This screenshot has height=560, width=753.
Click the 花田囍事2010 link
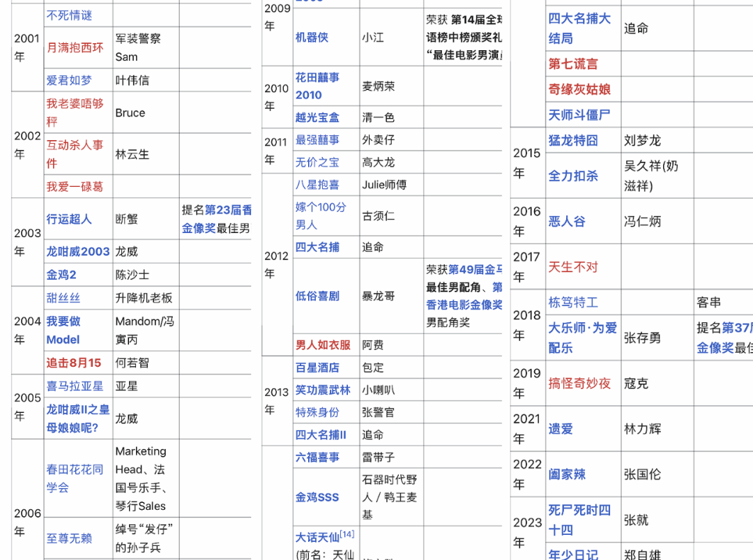pyautogui.click(x=317, y=86)
